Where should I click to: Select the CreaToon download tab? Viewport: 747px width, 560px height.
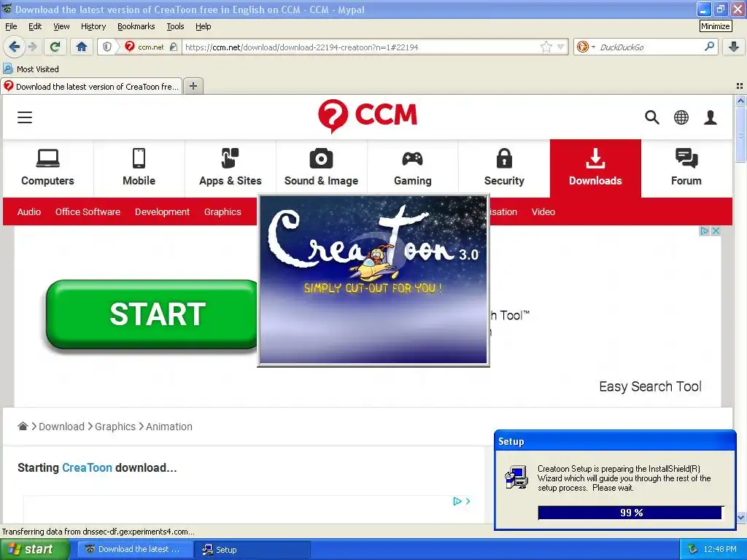91,86
